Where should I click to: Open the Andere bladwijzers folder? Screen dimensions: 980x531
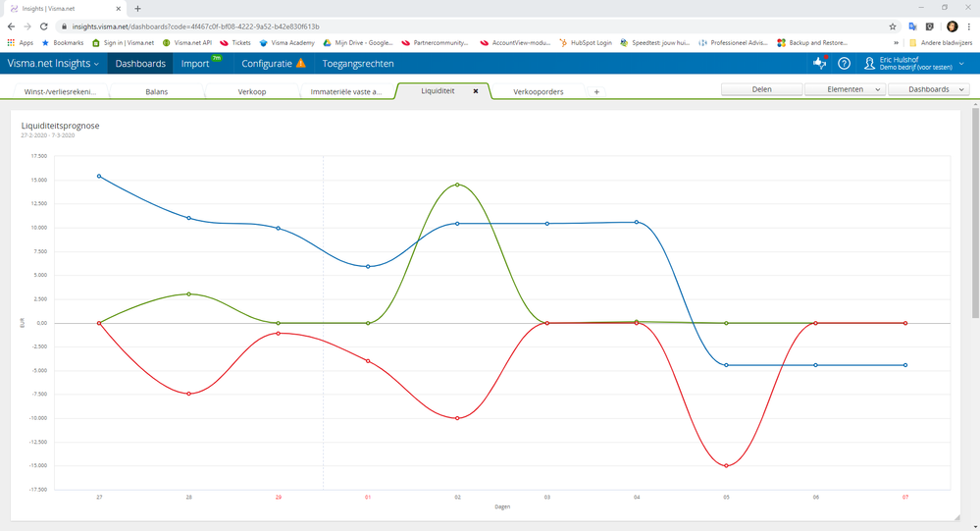coord(941,42)
